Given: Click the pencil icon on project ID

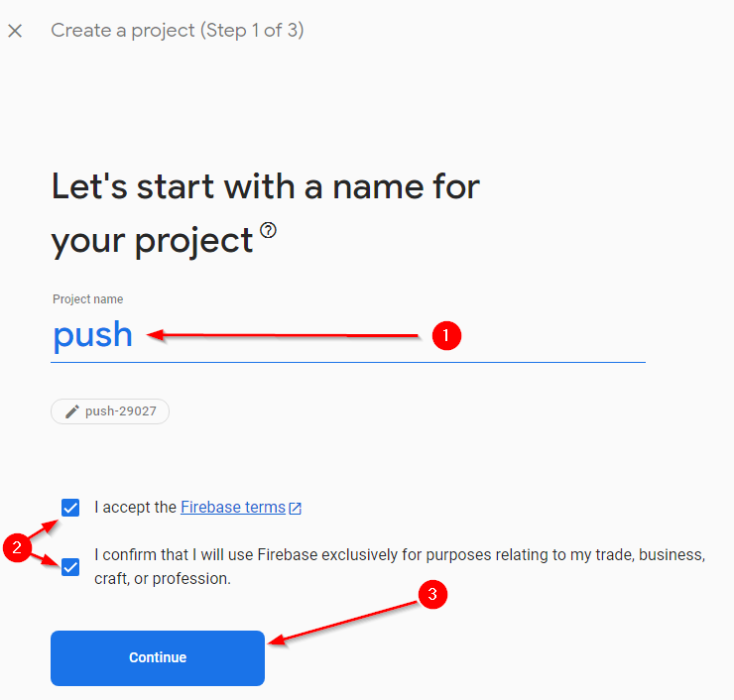Looking at the screenshot, I should point(71,411).
